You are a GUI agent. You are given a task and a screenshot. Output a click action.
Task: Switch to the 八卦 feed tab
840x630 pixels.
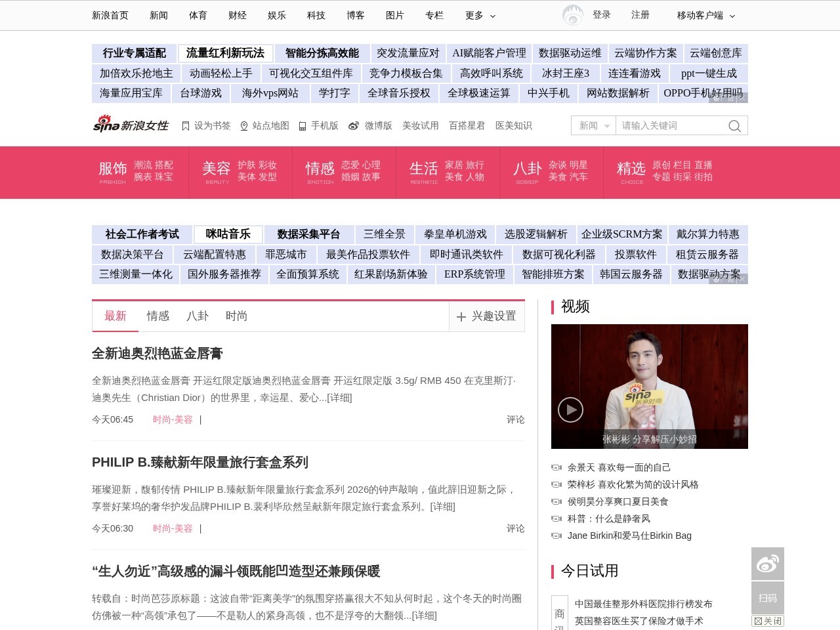click(198, 316)
